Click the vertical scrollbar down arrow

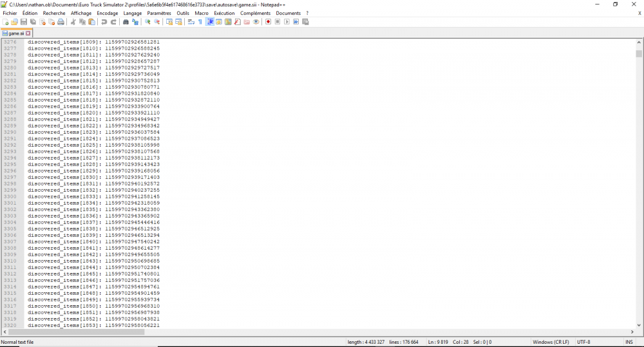pyautogui.click(x=639, y=324)
